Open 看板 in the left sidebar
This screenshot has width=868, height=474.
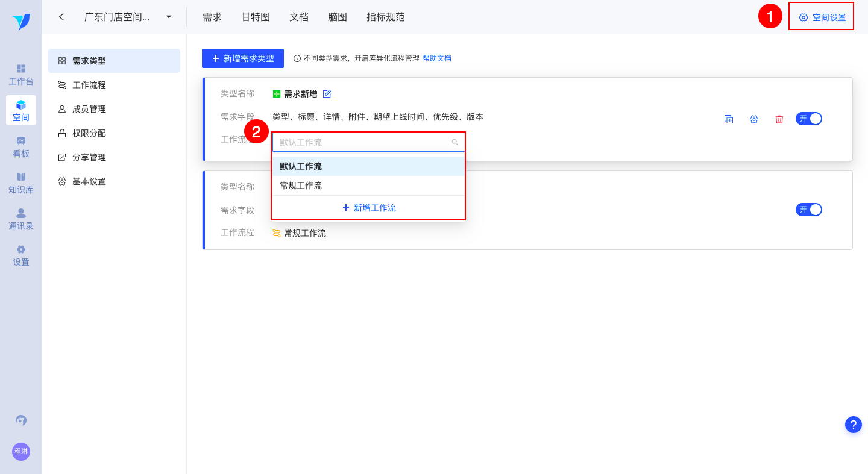click(x=21, y=147)
